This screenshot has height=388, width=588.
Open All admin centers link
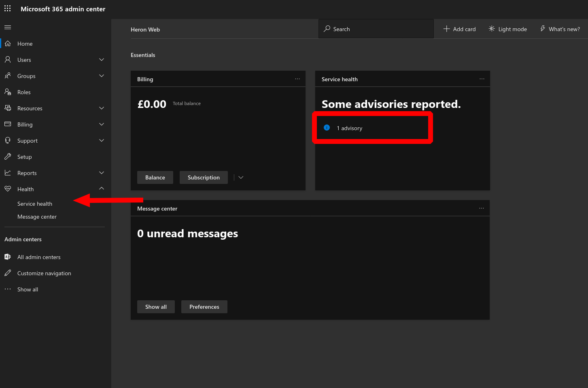pyautogui.click(x=39, y=257)
